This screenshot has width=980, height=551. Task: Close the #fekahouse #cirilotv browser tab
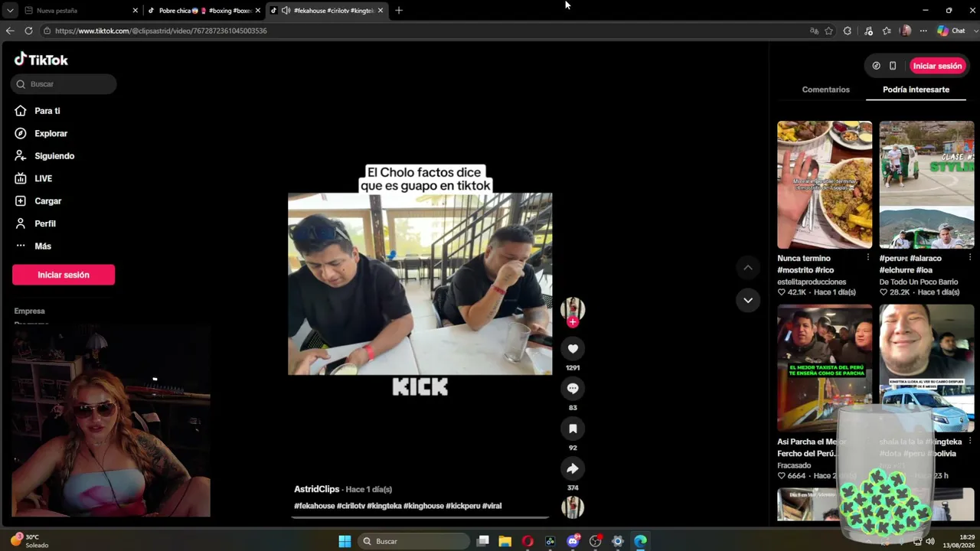tap(381, 11)
